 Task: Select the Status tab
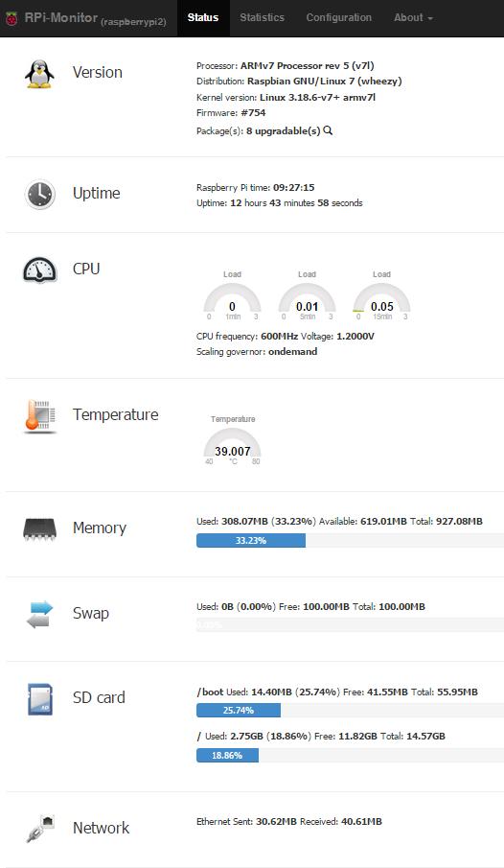[x=203, y=17]
